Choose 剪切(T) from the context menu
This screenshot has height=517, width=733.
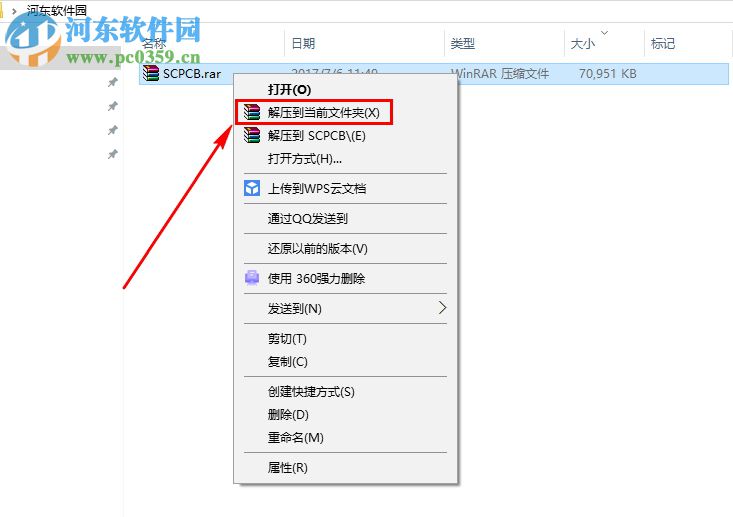point(345,338)
